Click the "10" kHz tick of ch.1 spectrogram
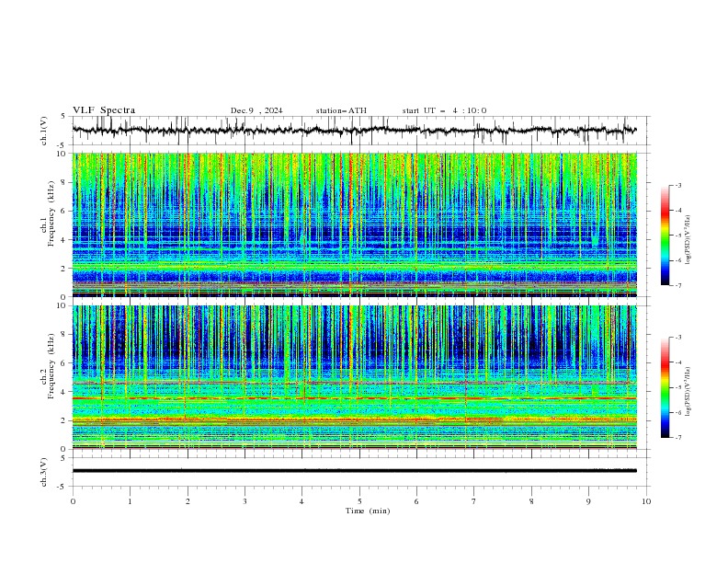The width and height of the screenshot is (728, 563). coord(63,154)
